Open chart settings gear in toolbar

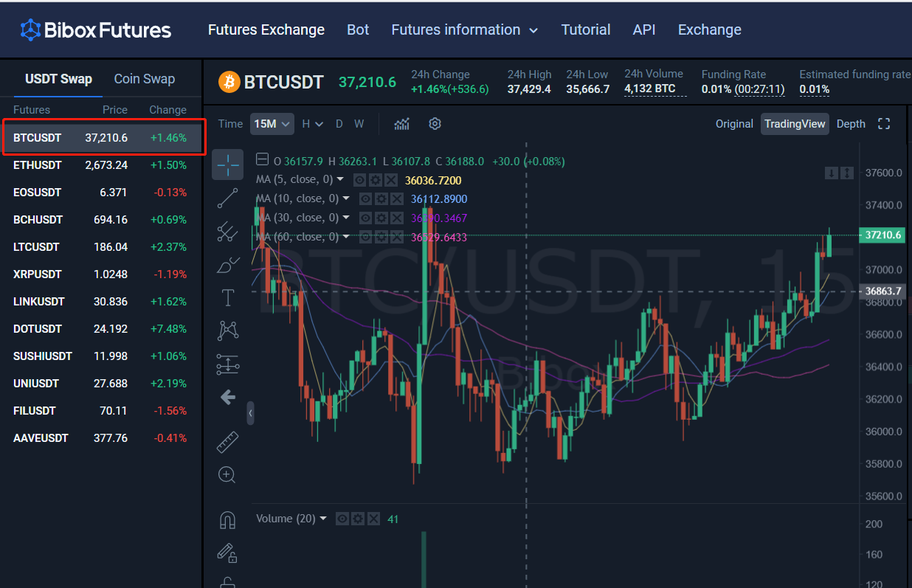[435, 124]
